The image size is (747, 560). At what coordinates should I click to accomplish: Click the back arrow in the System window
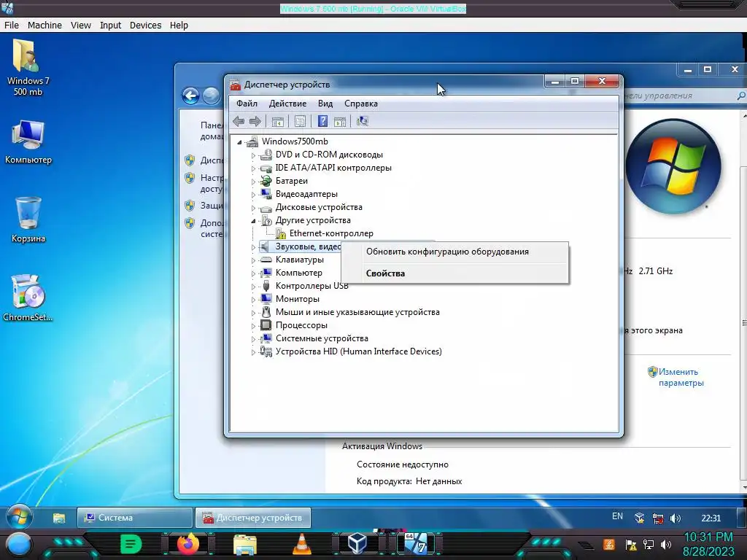[190, 96]
